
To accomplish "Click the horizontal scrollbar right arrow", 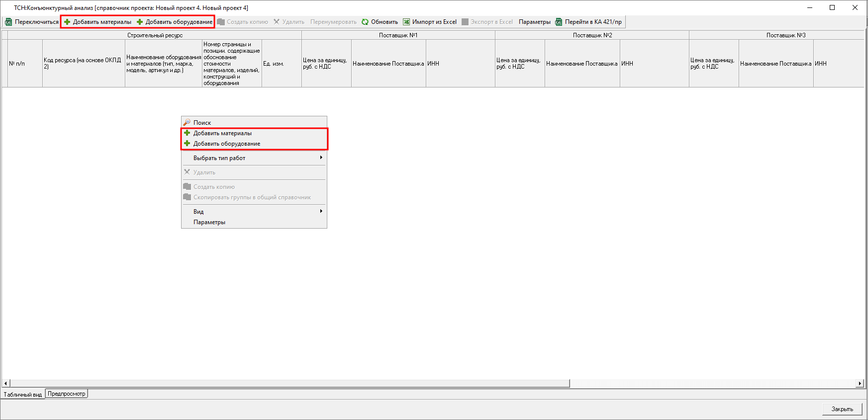I will (860, 383).
